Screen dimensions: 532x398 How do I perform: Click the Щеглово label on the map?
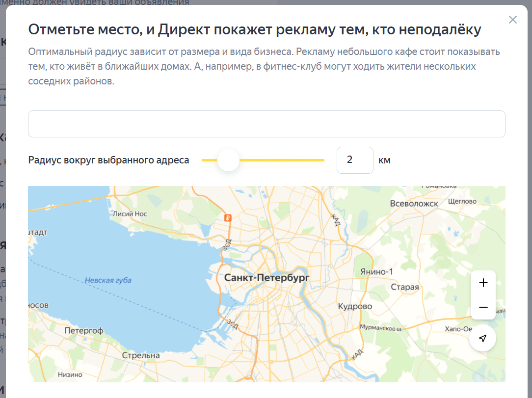tap(462, 201)
